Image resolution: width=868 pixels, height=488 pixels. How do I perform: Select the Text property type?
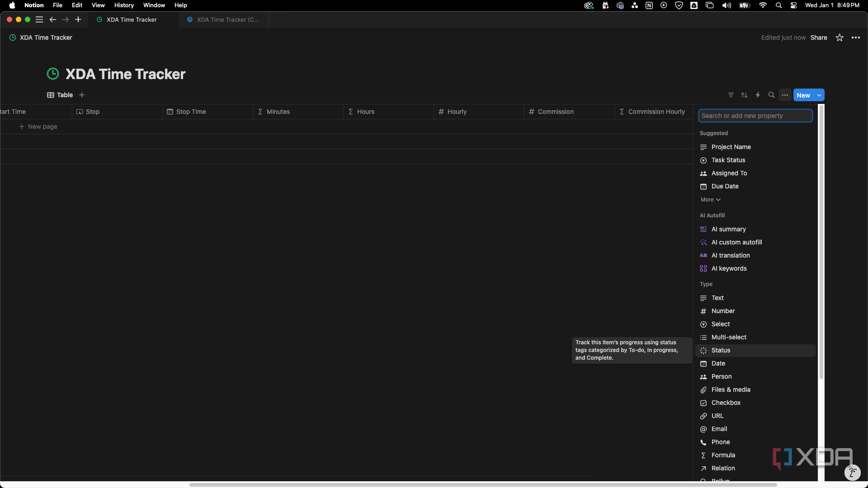[x=755, y=298]
